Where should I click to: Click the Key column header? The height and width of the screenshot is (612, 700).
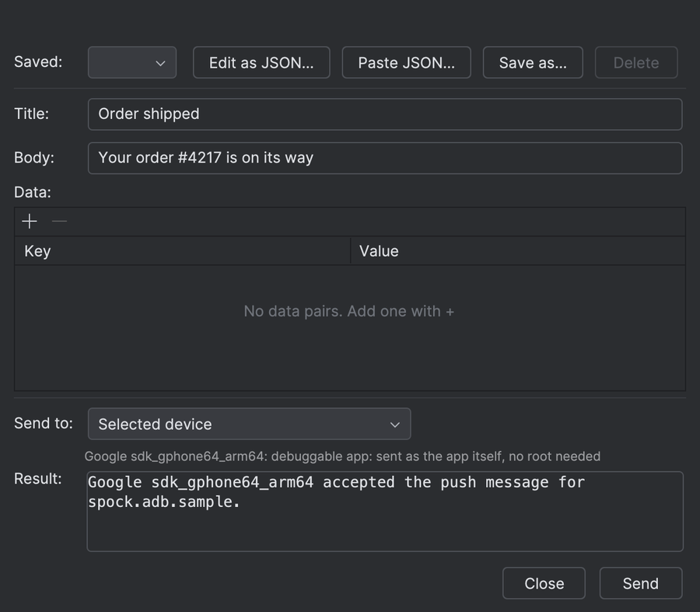click(183, 251)
